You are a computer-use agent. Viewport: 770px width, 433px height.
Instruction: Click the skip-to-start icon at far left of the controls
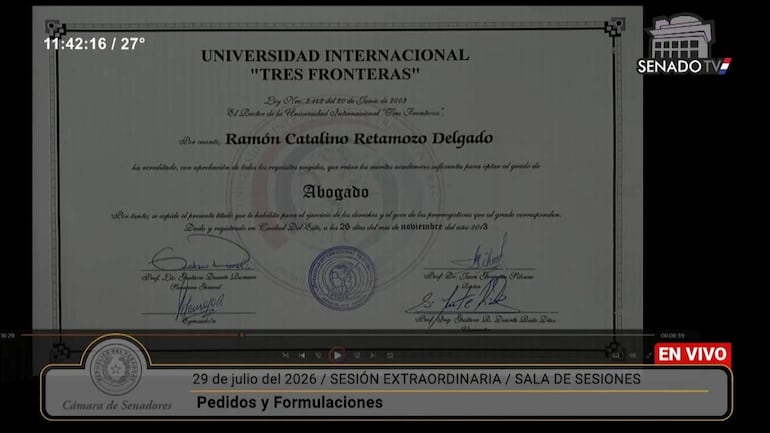[285, 355]
